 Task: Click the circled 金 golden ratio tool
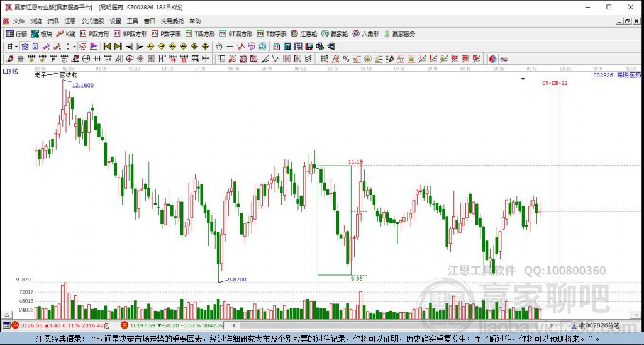(x=368, y=59)
